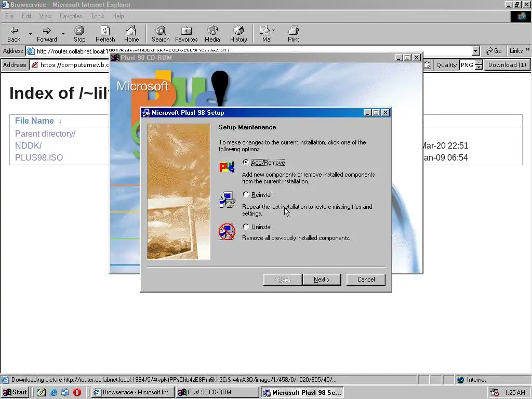This screenshot has height=399, width=532.
Task: Click the Quality PNG value field
Action: tap(467, 65)
